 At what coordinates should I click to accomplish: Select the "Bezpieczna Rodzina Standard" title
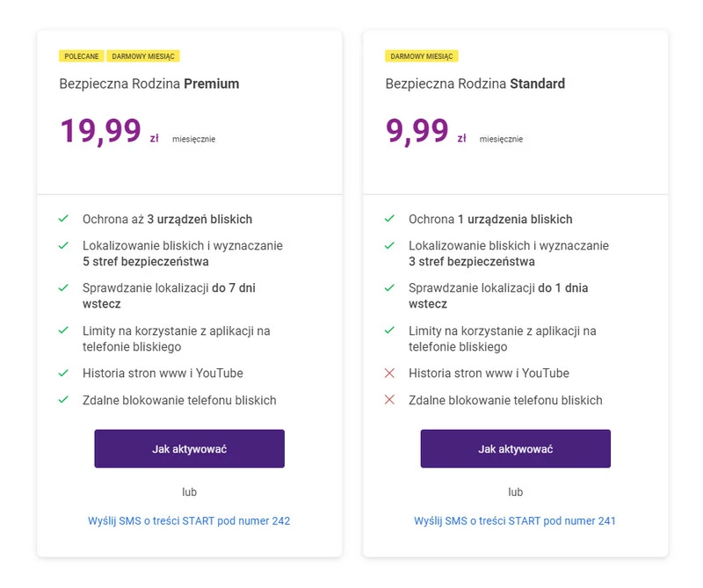pos(475,84)
